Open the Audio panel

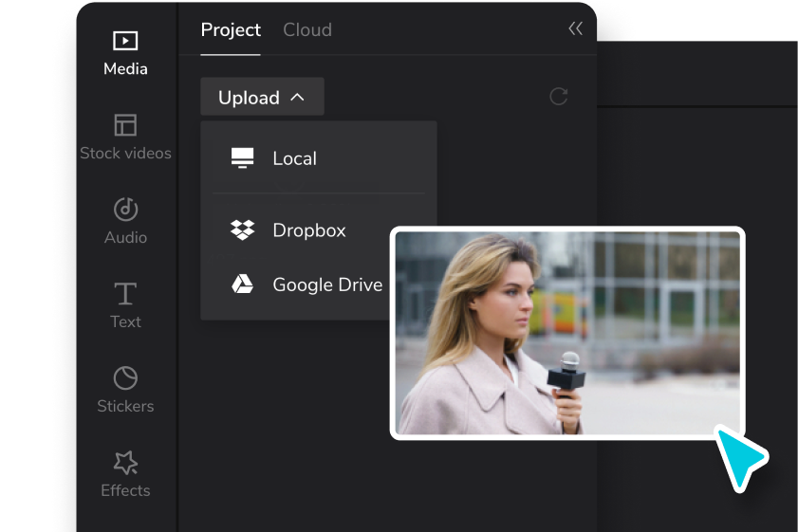[x=125, y=222]
